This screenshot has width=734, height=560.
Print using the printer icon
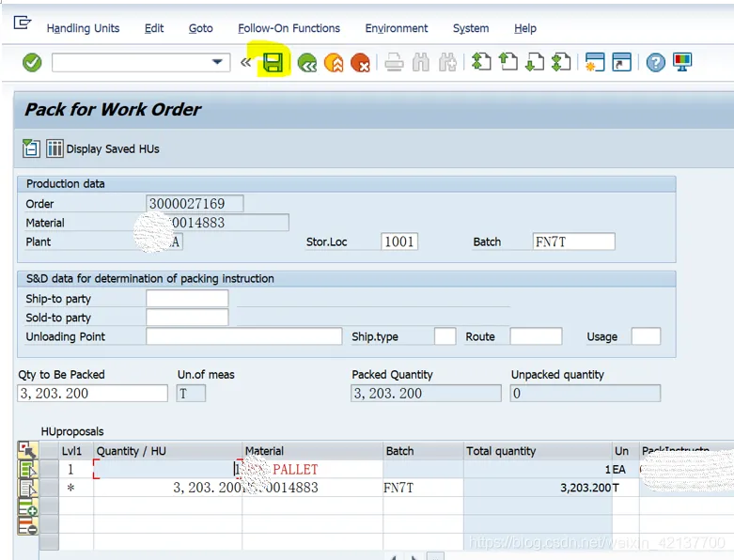pyautogui.click(x=394, y=62)
